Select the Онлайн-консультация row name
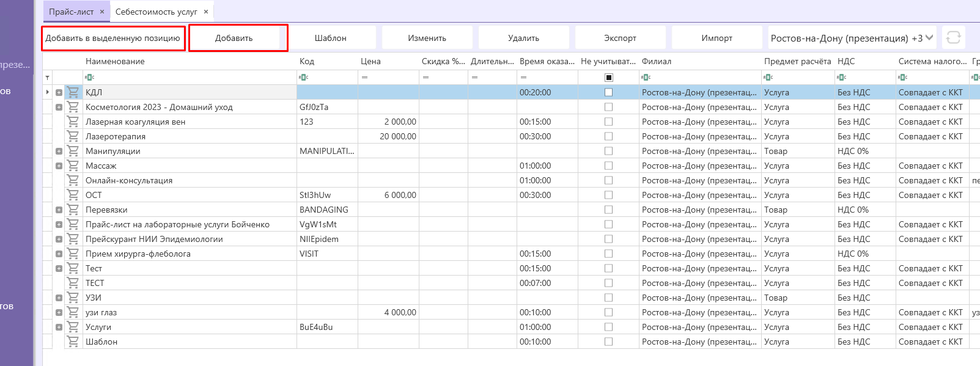This screenshot has height=366, width=980. (x=129, y=180)
